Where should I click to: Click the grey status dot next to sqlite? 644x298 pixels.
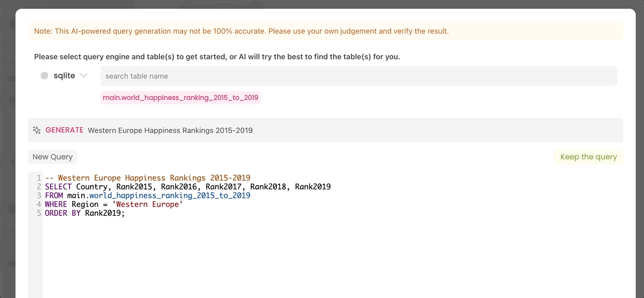(x=44, y=76)
